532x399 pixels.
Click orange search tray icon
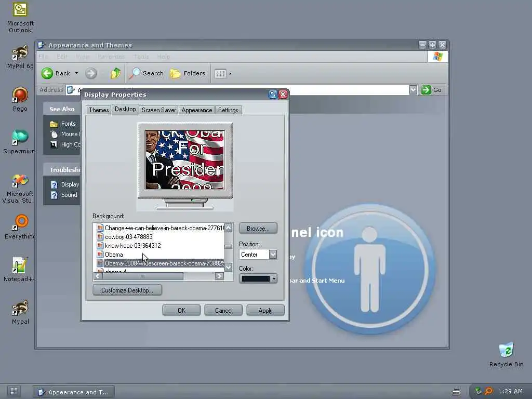[x=488, y=392]
